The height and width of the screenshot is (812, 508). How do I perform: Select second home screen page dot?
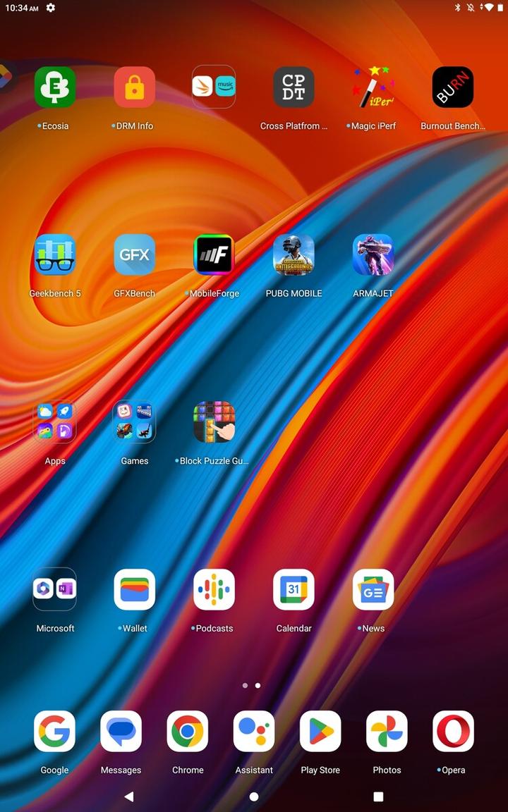258,685
